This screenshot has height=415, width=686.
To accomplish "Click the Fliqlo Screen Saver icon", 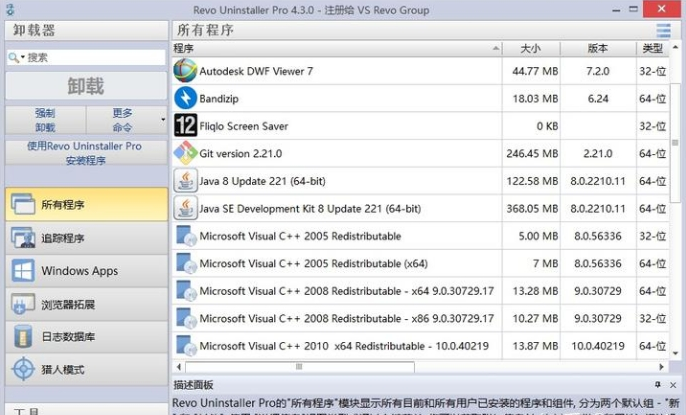I will [x=185, y=125].
